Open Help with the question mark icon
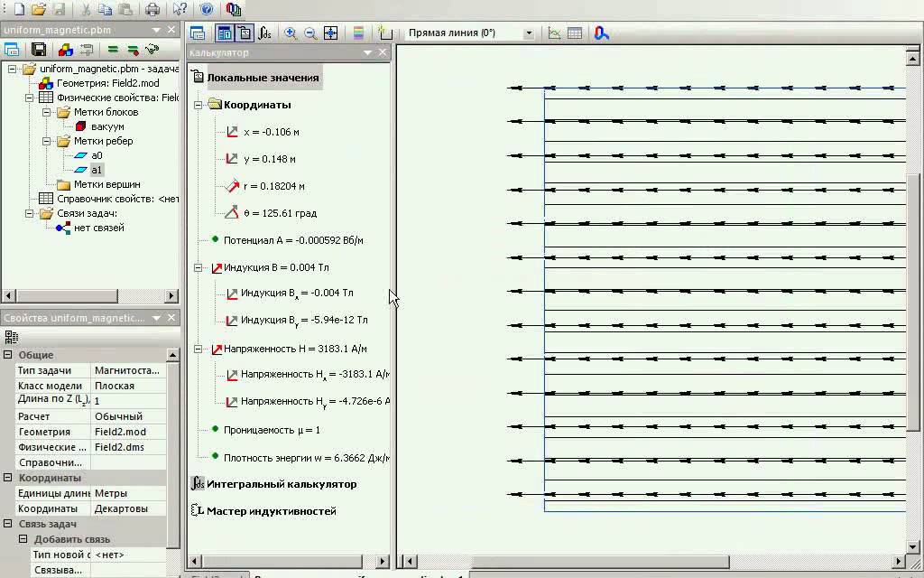Screen dimensions: 924x578 pyautogui.click(x=207, y=9)
